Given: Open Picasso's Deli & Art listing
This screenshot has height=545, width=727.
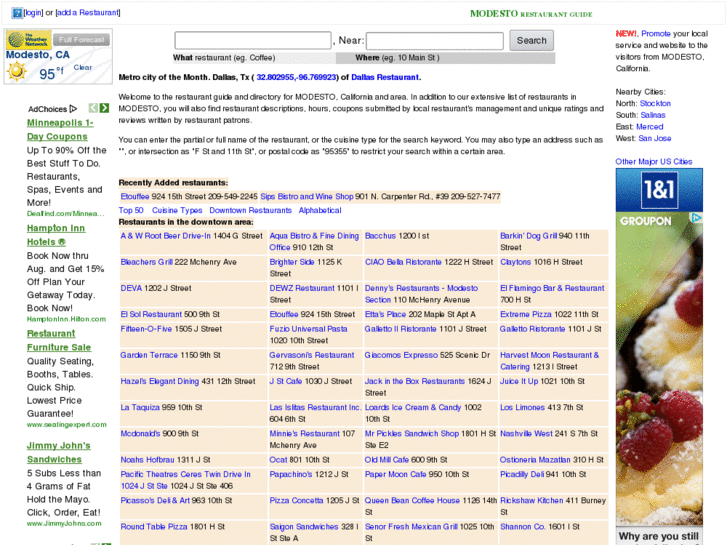Looking at the screenshot, I should click(155, 500).
